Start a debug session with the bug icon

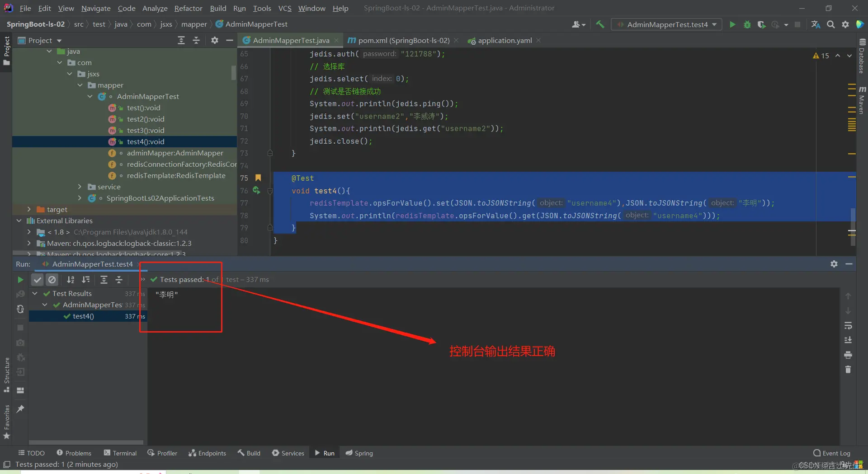tap(747, 24)
